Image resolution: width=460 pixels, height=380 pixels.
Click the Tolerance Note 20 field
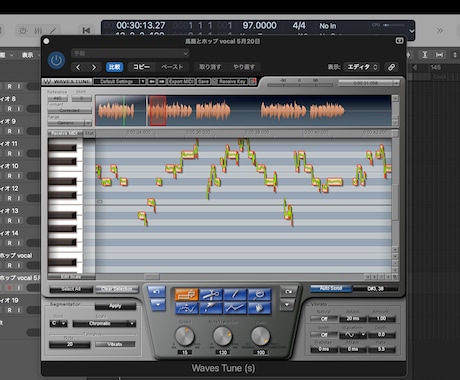(70, 344)
